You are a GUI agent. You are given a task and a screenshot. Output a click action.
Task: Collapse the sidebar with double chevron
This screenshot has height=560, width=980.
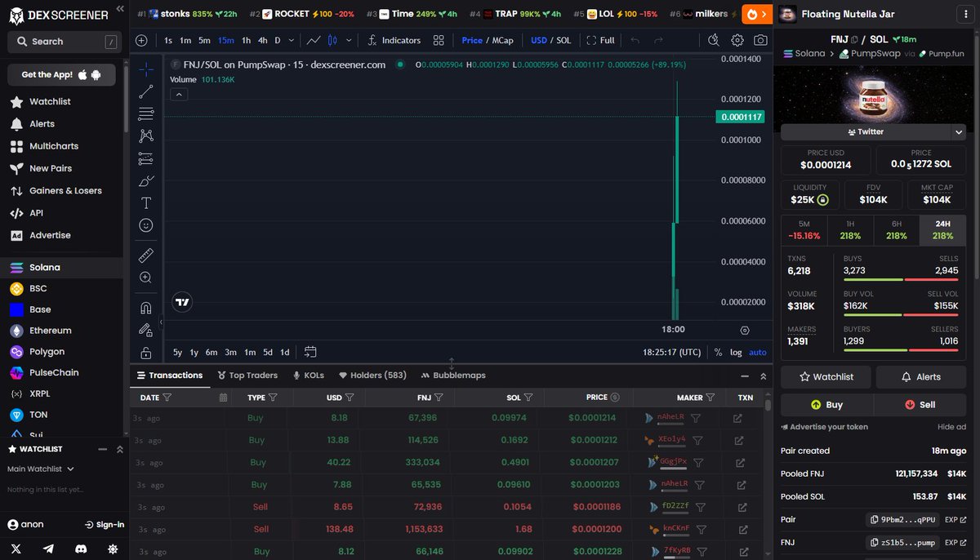[x=120, y=9]
